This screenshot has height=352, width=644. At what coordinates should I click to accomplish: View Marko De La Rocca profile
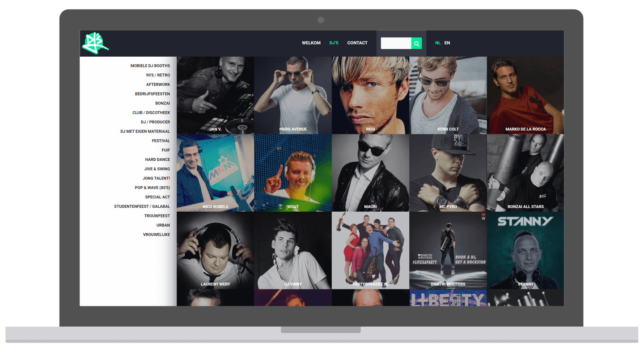[x=525, y=95]
